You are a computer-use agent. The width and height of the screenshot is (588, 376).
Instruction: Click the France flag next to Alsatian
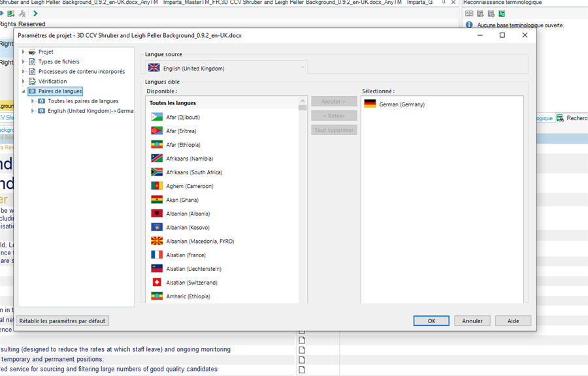pos(157,255)
